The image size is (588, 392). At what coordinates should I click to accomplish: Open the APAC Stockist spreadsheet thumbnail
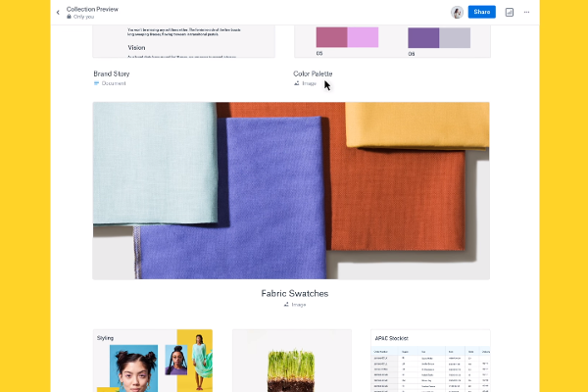click(x=429, y=361)
